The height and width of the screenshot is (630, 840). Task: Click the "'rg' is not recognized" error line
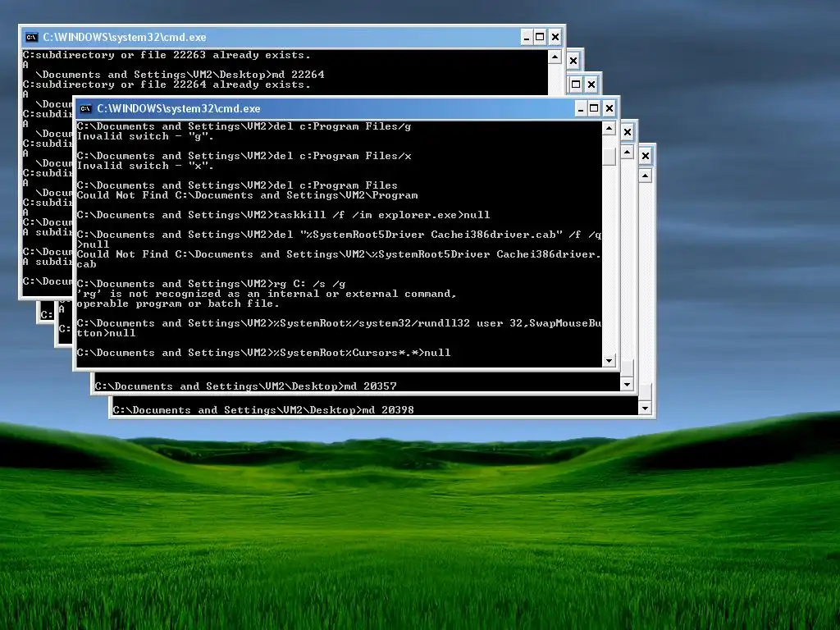point(267,294)
